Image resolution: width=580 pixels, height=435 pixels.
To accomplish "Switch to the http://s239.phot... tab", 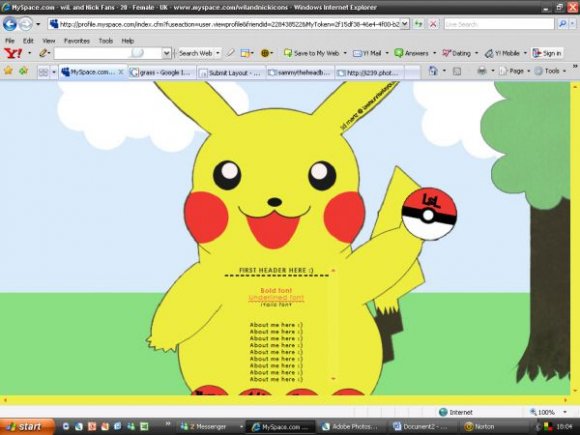I will [369, 73].
